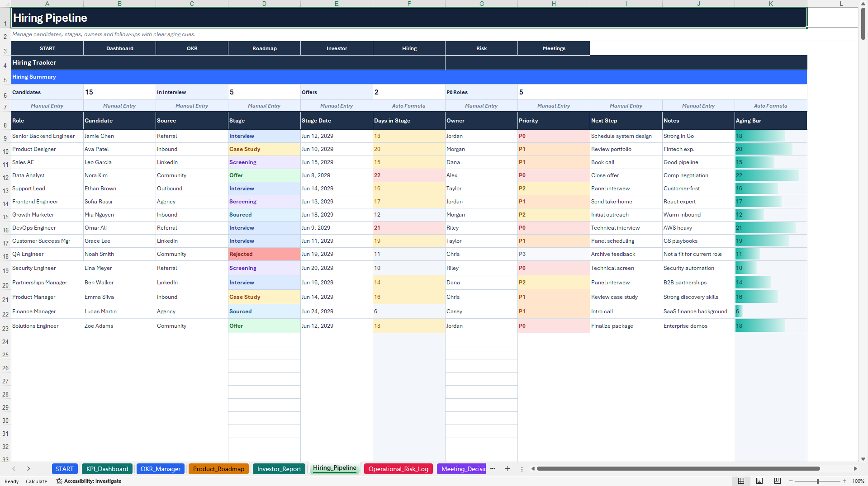The width and height of the screenshot is (868, 486).
Task: Open sheet tab bar options dots
Action: pos(522,469)
